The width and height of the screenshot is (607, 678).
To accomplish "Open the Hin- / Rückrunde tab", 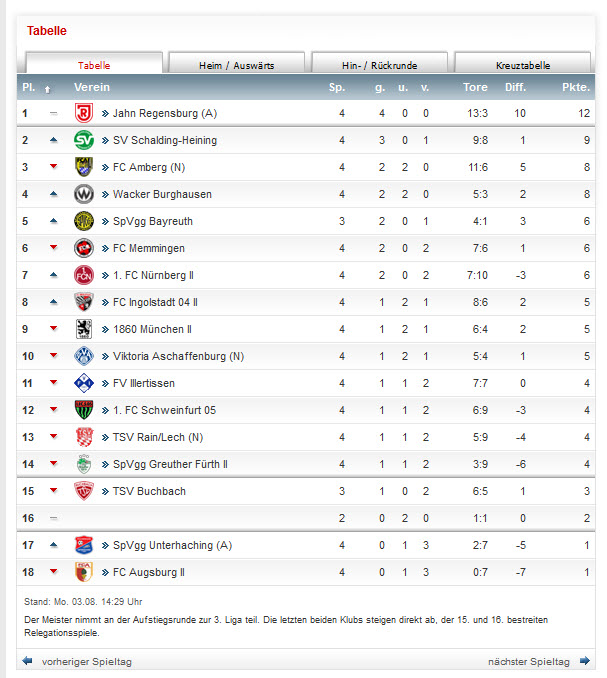I will [x=380, y=65].
